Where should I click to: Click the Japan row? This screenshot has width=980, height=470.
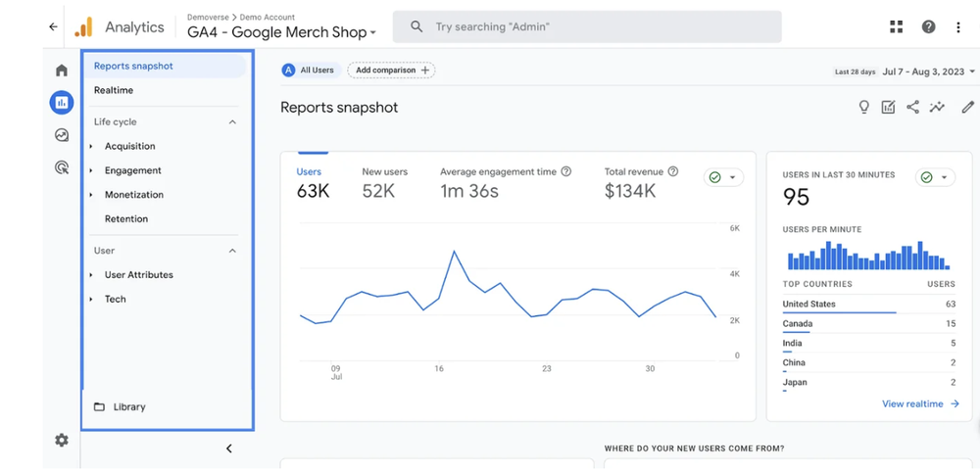point(868,382)
